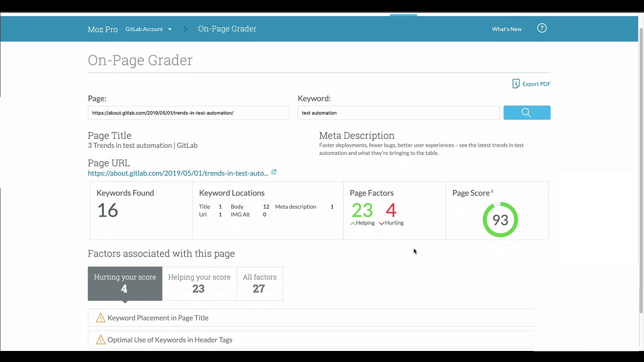Click the Page URL input field
644x362 pixels.
pyautogui.click(x=189, y=113)
